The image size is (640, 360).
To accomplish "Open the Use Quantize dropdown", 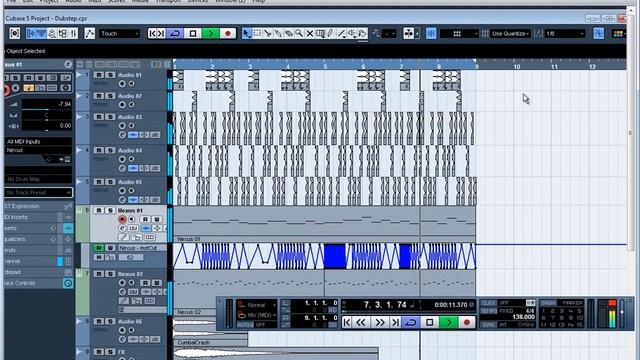I will (510, 33).
